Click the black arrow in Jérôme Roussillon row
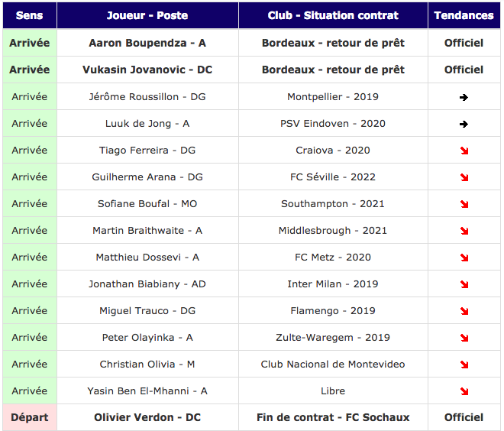The image size is (504, 431). coord(464,97)
